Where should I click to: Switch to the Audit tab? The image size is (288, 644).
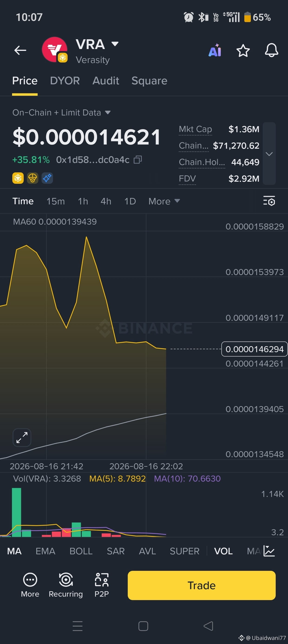(x=106, y=81)
